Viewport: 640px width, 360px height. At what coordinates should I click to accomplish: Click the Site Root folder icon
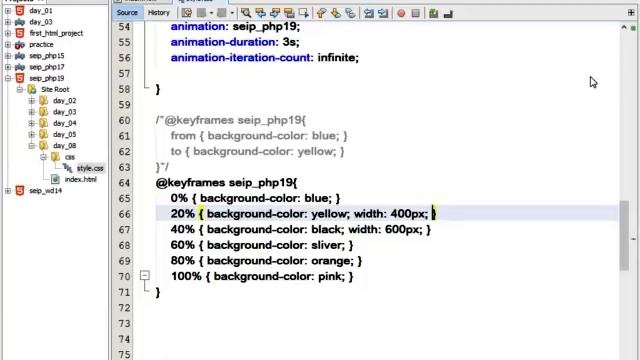click(32, 89)
